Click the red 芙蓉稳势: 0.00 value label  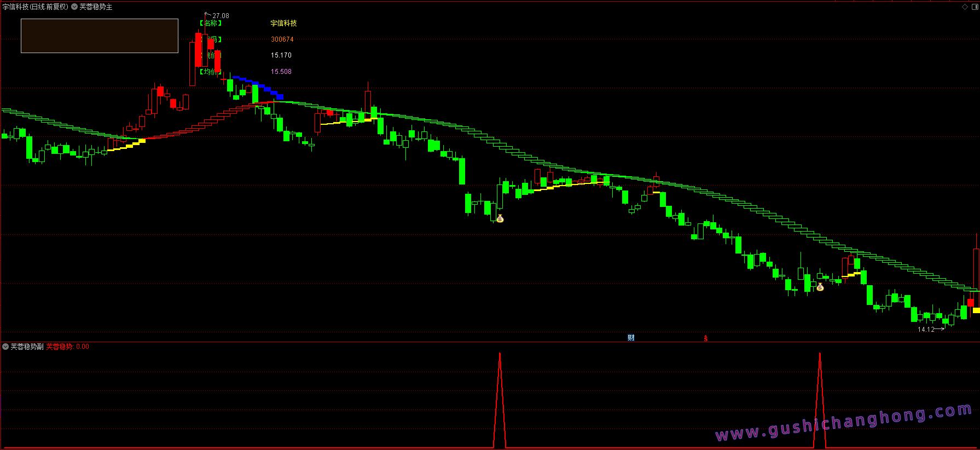pos(67,347)
